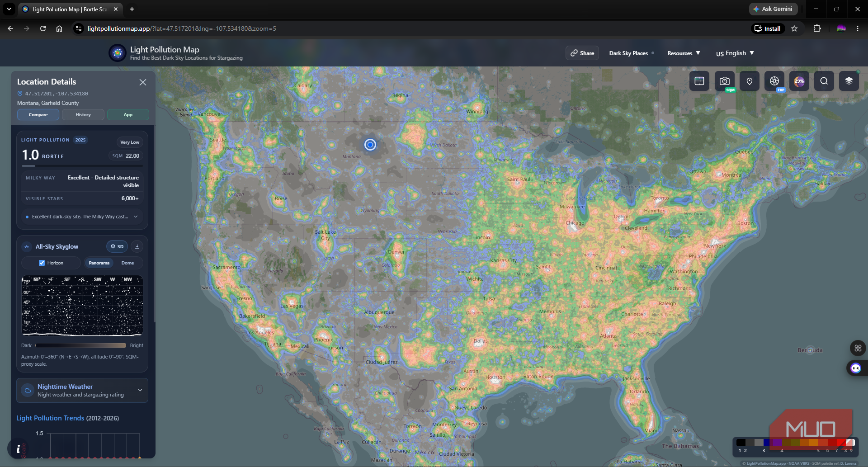The height and width of the screenshot is (467, 868).
Task: Open the browser extensions puzzle icon
Action: pos(817,28)
